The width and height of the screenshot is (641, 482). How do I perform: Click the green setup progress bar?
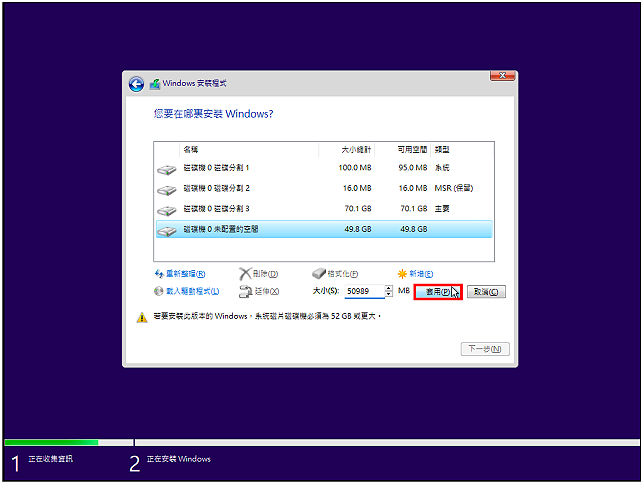(x=51, y=442)
